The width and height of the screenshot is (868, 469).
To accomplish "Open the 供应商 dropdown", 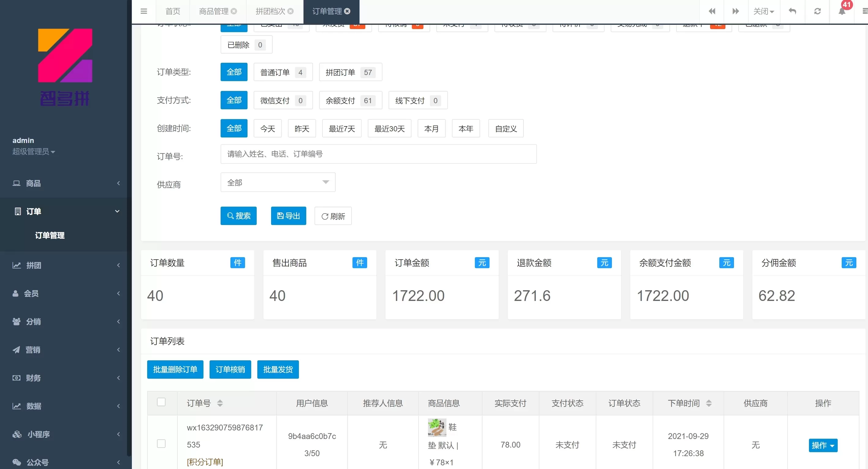I will (278, 182).
